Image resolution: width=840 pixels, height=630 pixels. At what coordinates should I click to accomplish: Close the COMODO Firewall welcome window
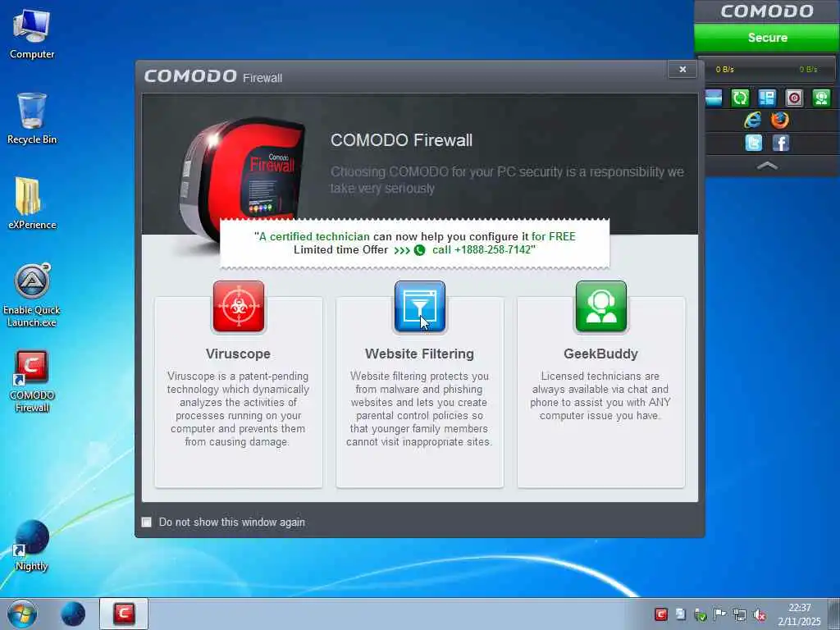682,69
